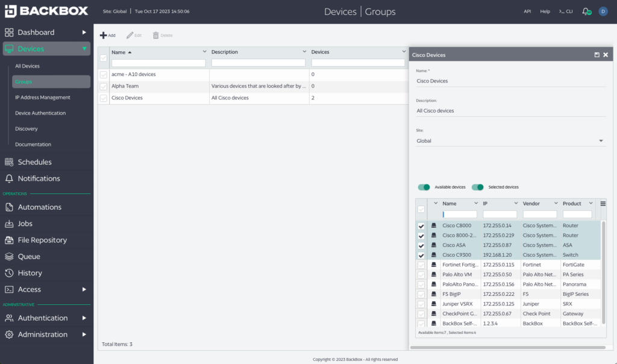The height and width of the screenshot is (364, 617).
Task: Open the notifications bell
Action: coord(584,11)
